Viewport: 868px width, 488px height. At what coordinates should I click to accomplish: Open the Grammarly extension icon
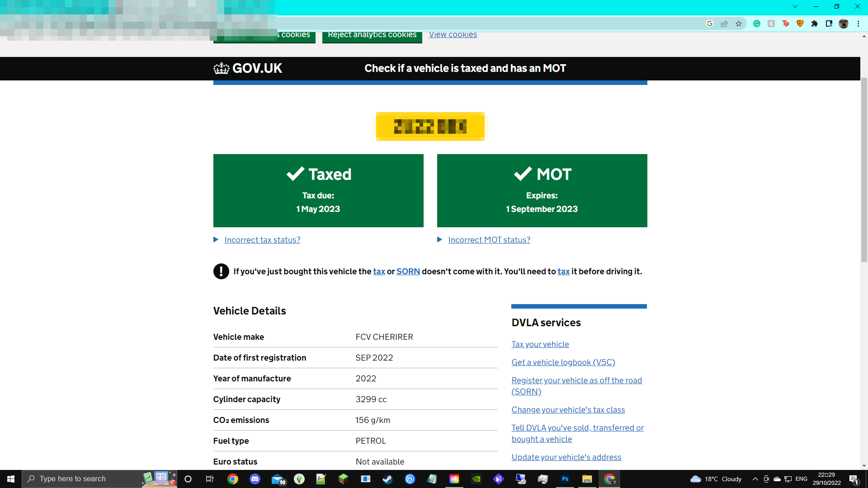(x=757, y=24)
